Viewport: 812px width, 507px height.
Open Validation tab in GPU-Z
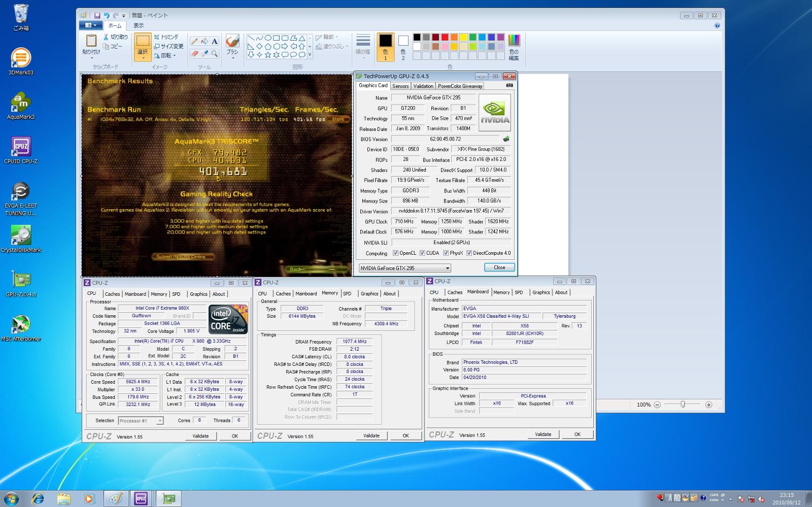(x=423, y=86)
